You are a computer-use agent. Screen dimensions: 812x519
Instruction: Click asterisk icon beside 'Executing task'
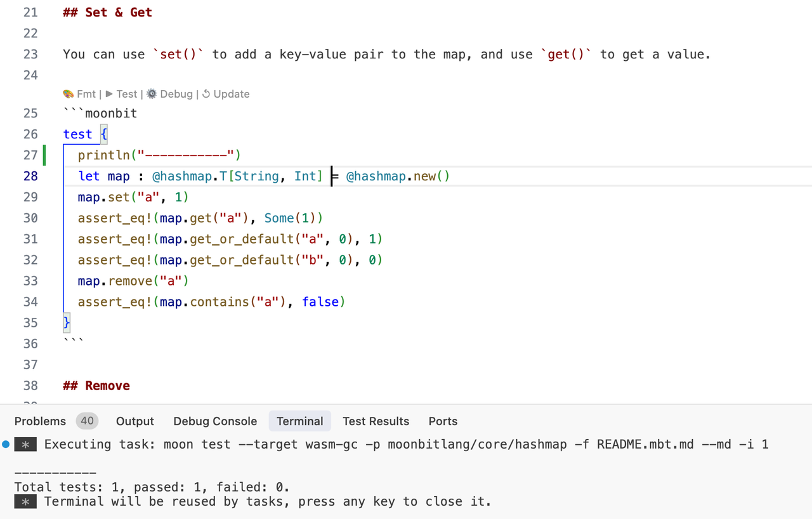(25, 445)
